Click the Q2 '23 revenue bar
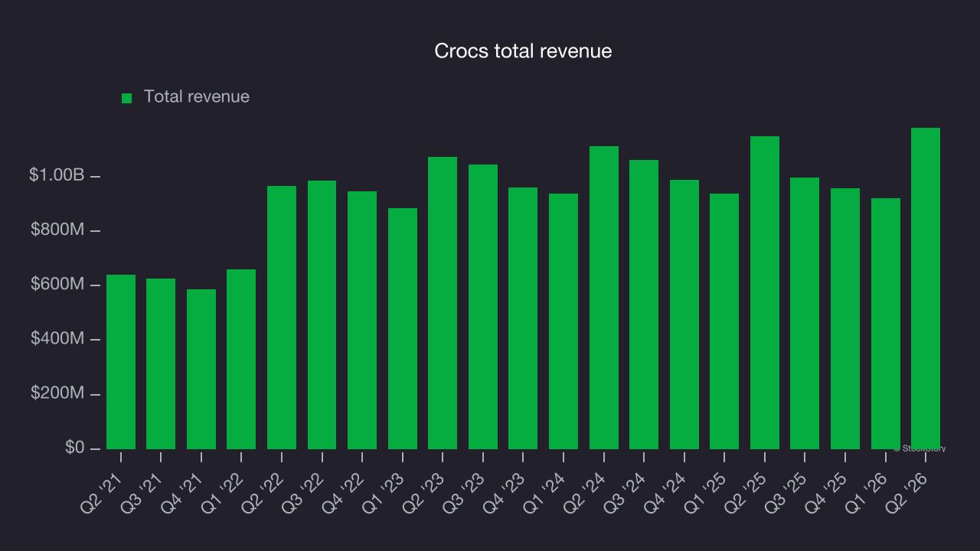Viewport: 980px width, 551px height. point(443,303)
